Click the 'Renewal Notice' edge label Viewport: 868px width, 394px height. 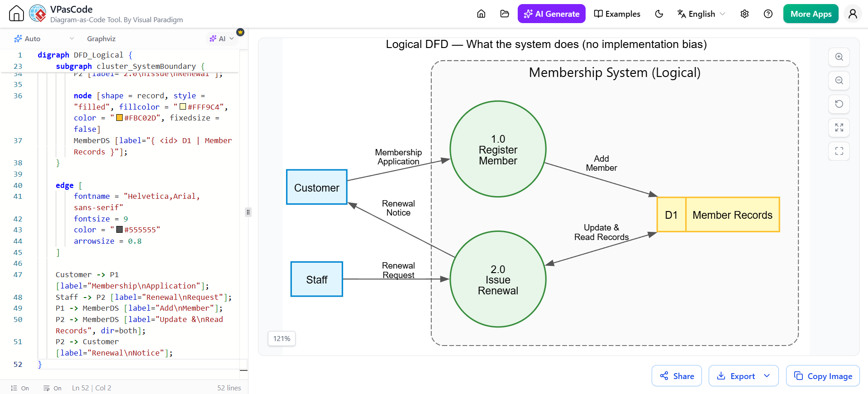click(x=398, y=208)
